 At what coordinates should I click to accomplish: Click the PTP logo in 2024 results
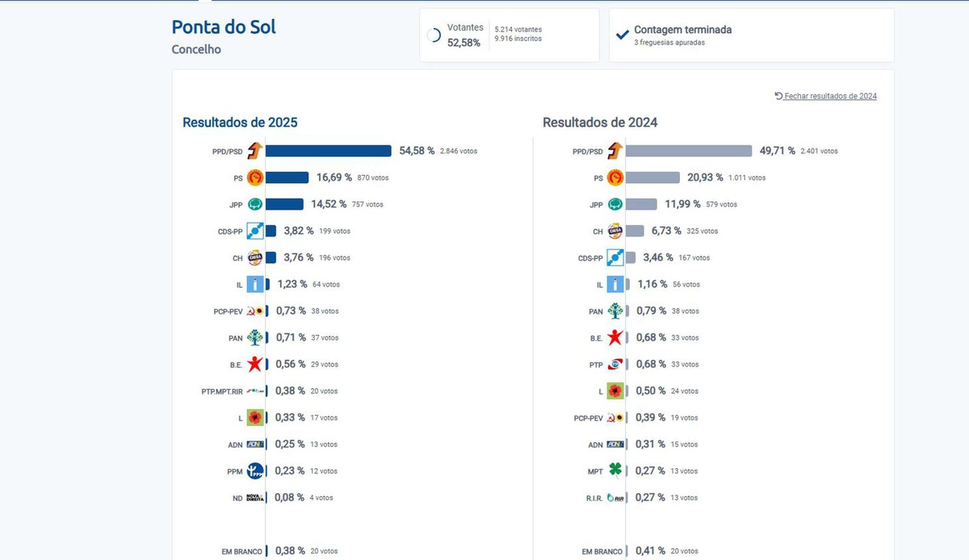pos(615,364)
